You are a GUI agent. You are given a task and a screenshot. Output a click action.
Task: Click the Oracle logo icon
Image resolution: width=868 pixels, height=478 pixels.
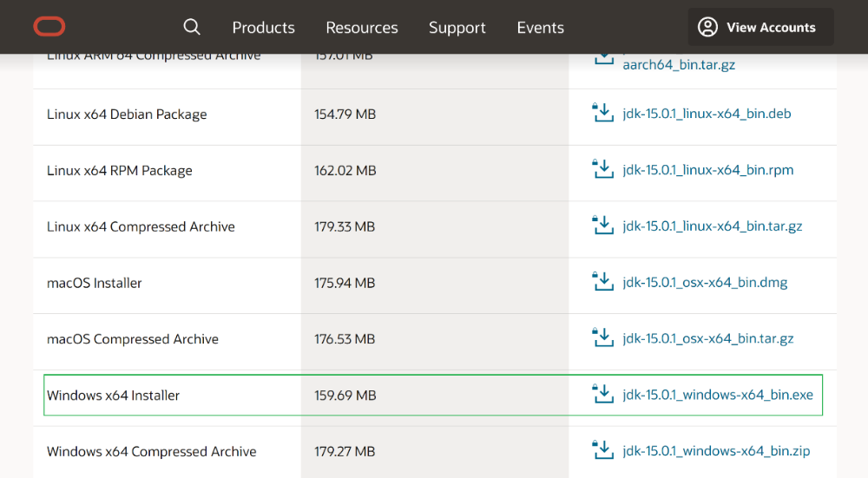coord(49,27)
